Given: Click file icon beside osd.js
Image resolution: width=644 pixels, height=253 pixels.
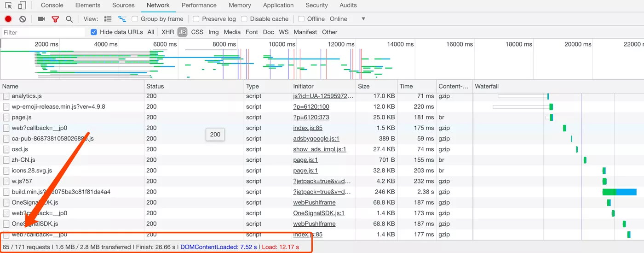Looking at the screenshot, I should (6, 149).
